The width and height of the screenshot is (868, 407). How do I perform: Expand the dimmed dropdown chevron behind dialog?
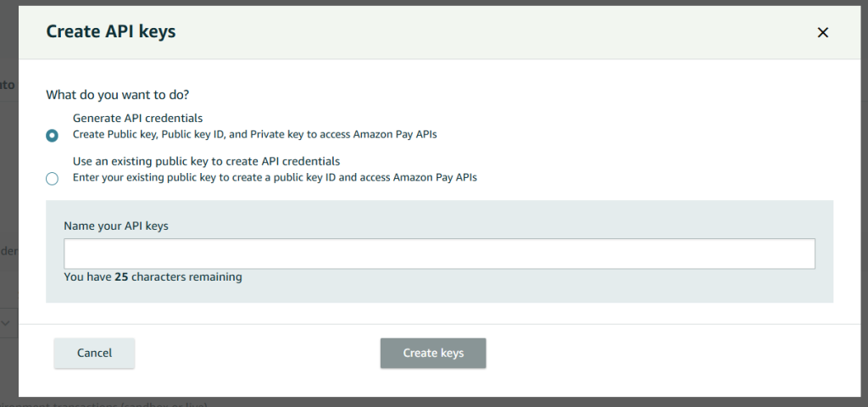click(x=5, y=322)
